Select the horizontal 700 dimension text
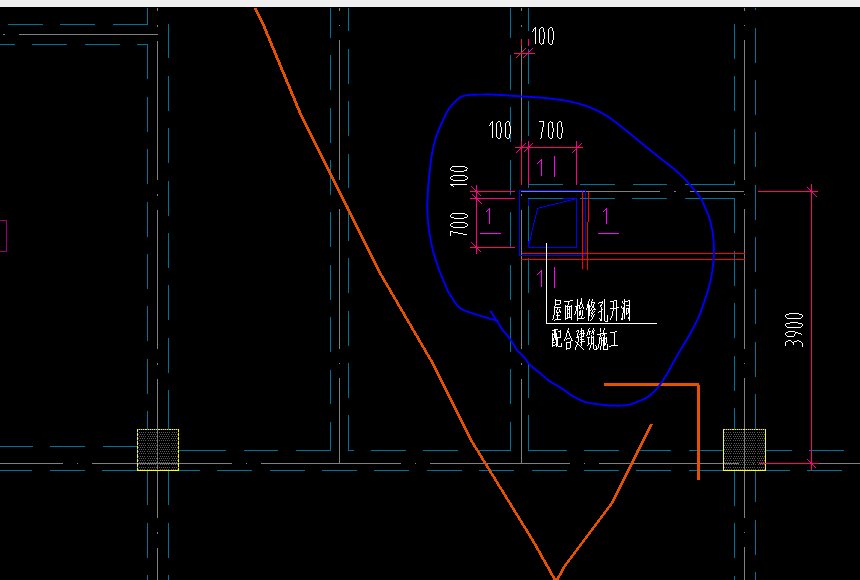The image size is (860, 580). 551,130
